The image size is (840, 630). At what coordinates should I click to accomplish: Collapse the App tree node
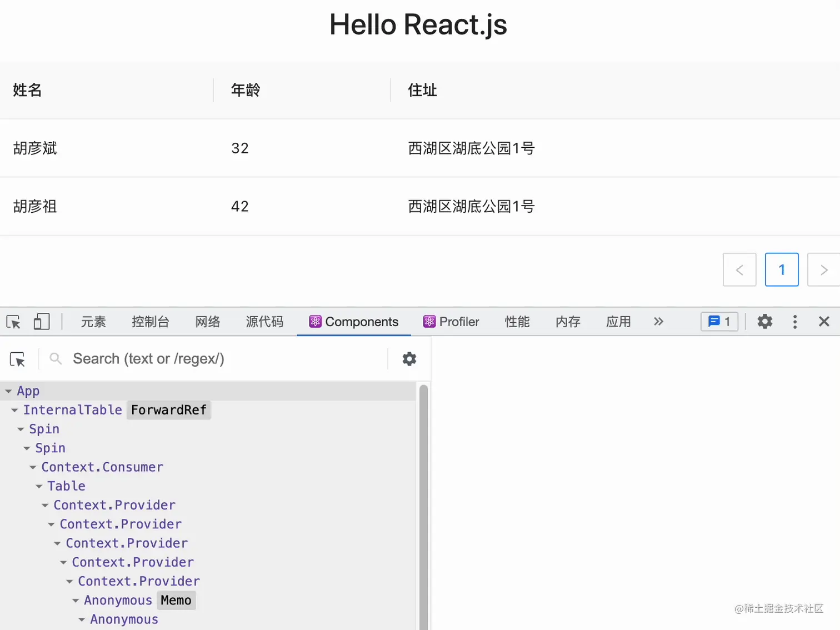click(x=8, y=391)
